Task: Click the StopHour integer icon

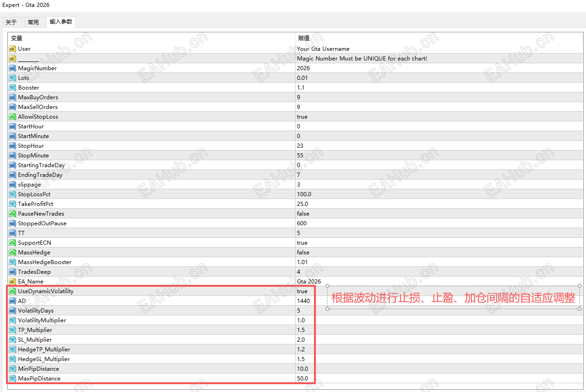Action: (x=12, y=146)
